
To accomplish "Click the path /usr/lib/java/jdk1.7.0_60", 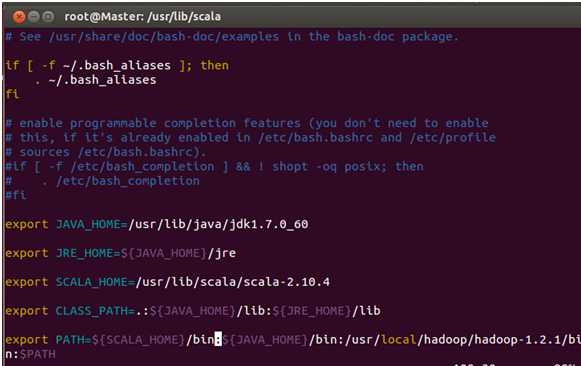I will click(x=218, y=224).
